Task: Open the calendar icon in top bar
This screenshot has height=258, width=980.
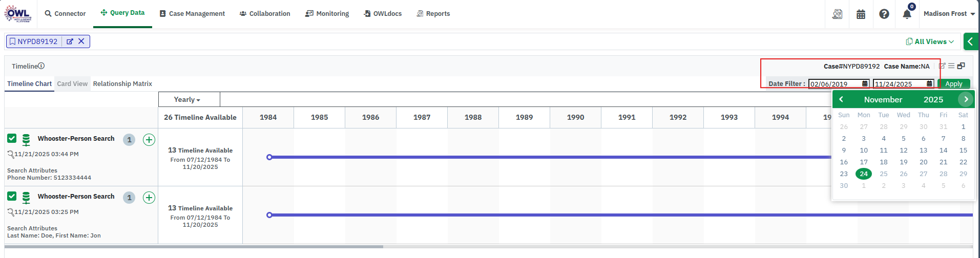Action: tap(861, 14)
